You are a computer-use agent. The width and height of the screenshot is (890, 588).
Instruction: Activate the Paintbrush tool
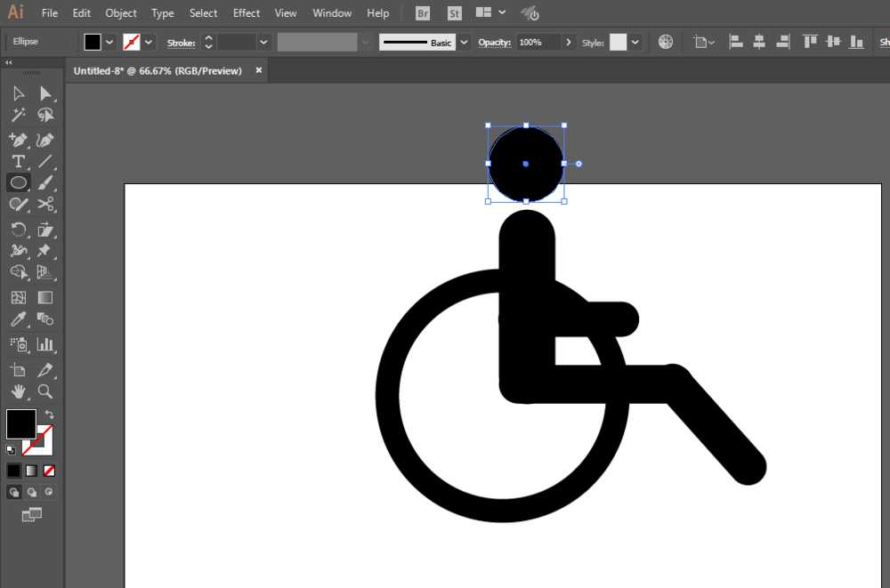click(x=46, y=181)
